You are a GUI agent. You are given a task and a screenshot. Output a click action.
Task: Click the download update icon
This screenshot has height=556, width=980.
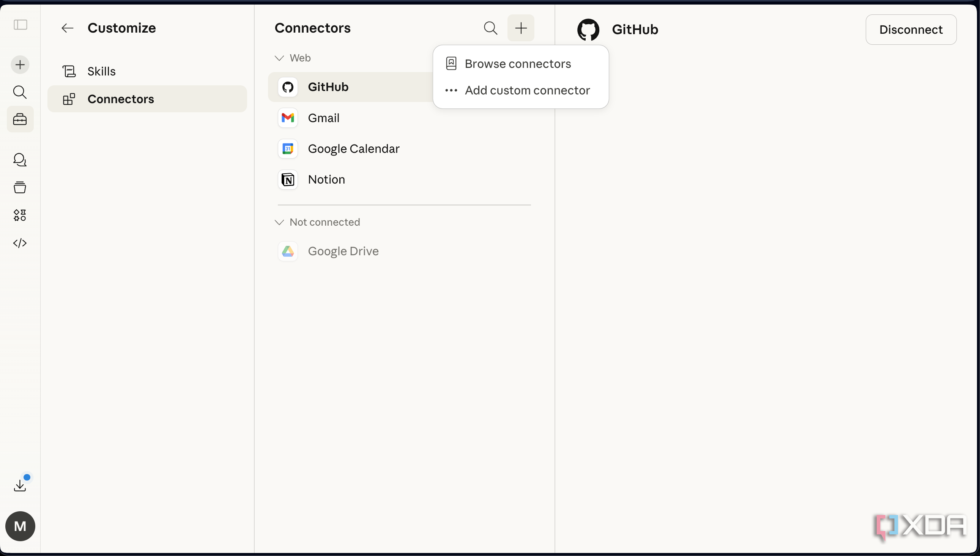(20, 485)
